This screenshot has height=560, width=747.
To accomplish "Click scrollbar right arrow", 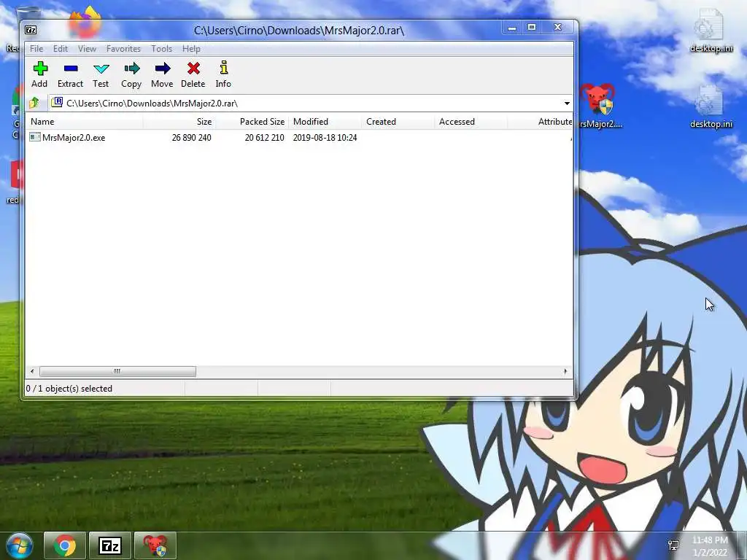I will click(565, 371).
